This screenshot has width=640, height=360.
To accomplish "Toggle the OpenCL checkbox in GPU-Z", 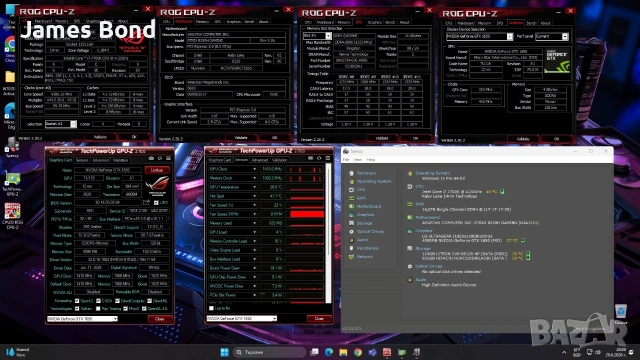I will [x=77, y=301].
